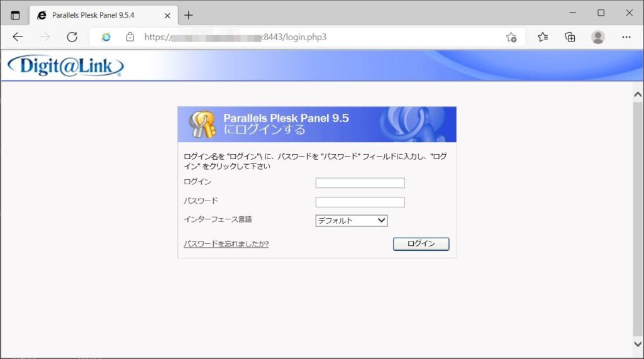The image size is (644, 359).
Task: Click the address bar URL
Action: (x=235, y=37)
